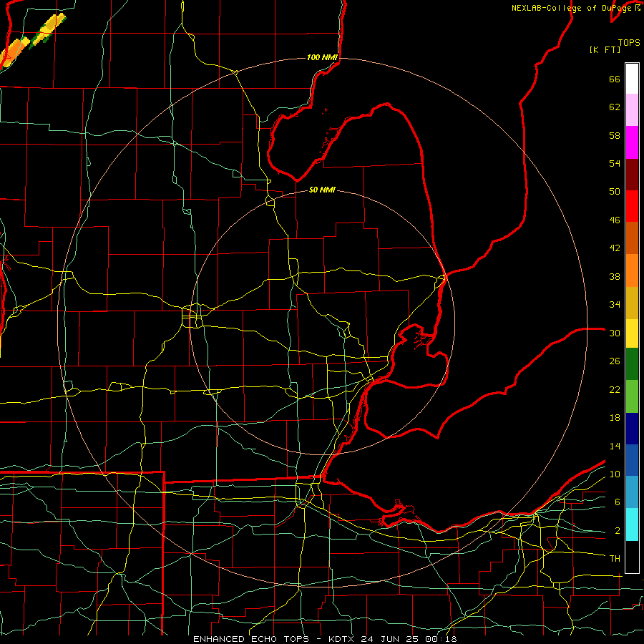Click the TOPS legend title

(629, 42)
